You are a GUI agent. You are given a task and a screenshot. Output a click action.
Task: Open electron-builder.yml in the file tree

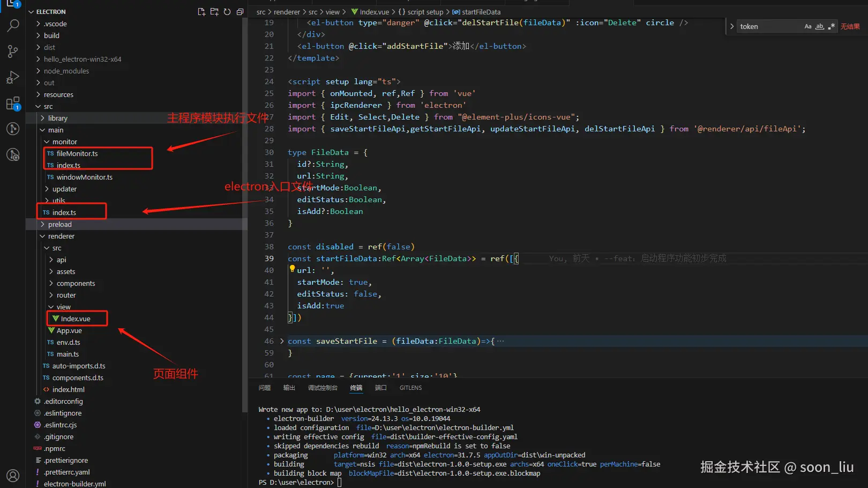pos(75,484)
